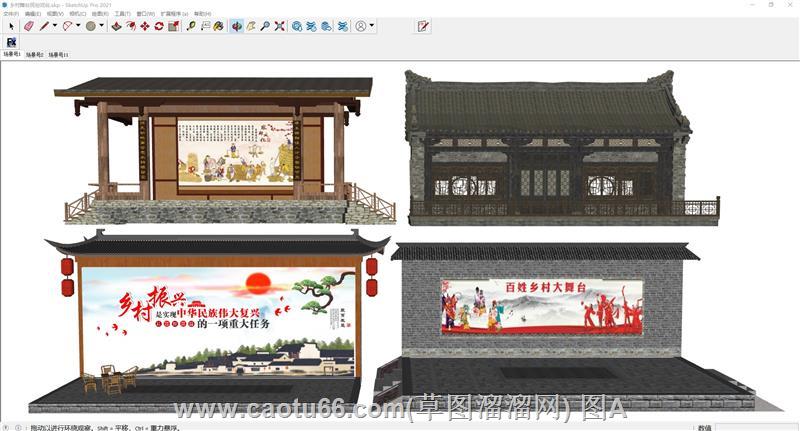Select the Arc tool
Screen dimensions: 800x431
[67, 26]
